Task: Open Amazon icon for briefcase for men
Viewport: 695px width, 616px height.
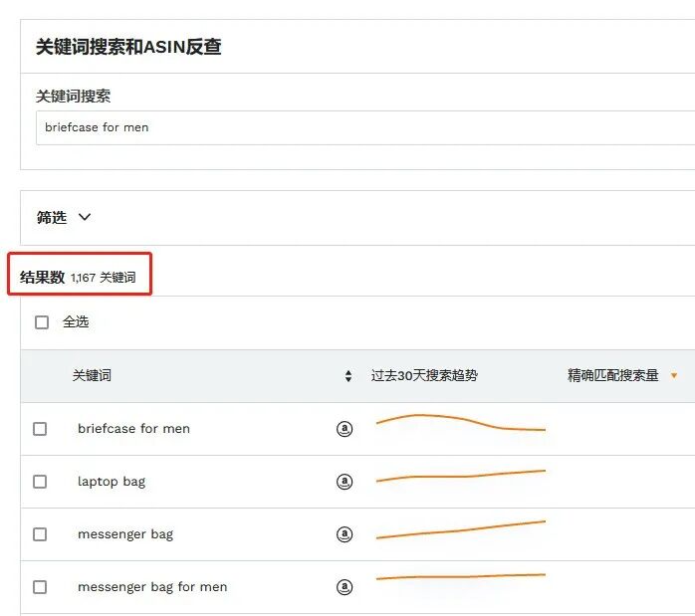Action: click(345, 429)
